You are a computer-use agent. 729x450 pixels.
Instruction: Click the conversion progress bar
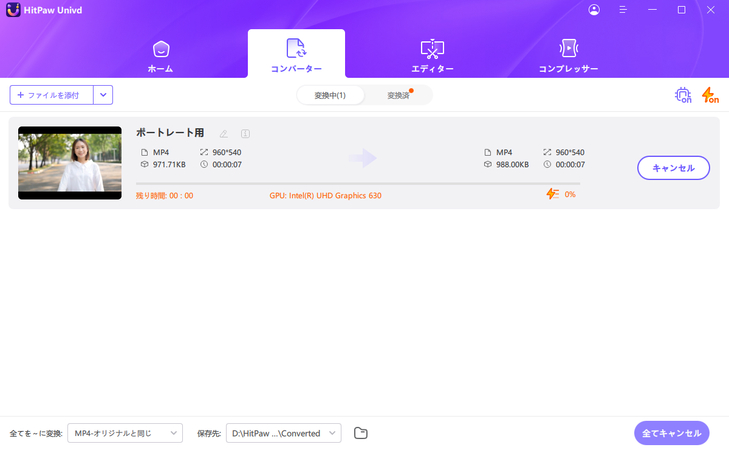point(357,183)
